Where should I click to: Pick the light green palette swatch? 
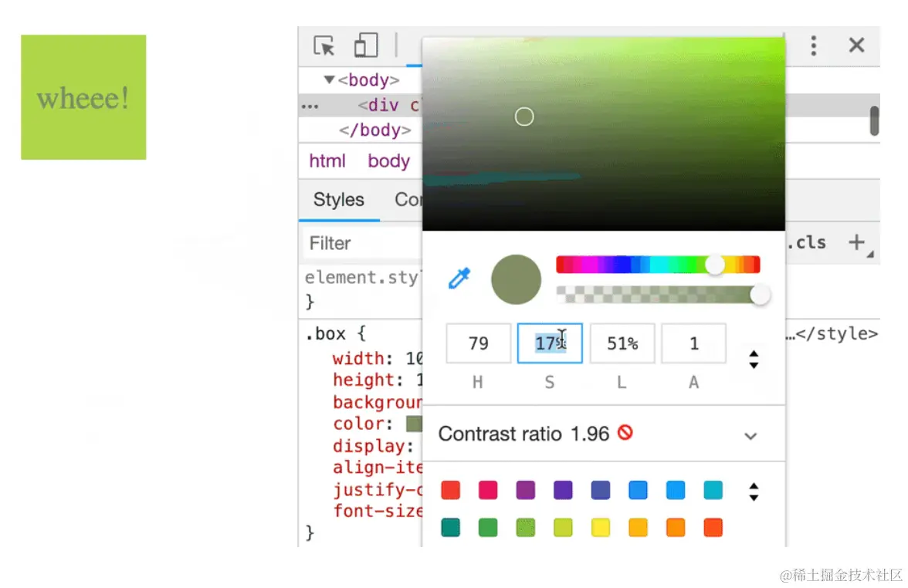click(x=525, y=528)
